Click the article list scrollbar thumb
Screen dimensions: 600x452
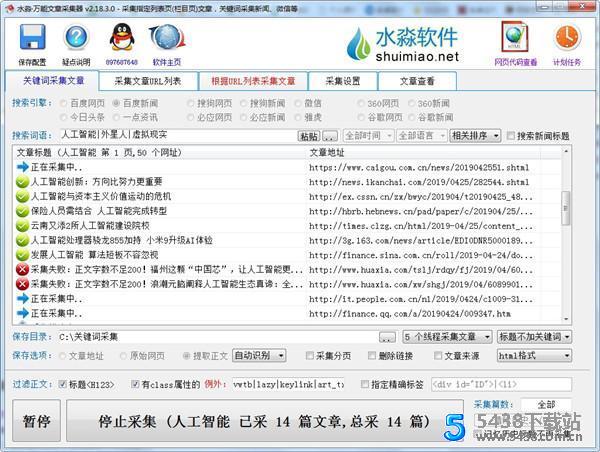(x=566, y=208)
